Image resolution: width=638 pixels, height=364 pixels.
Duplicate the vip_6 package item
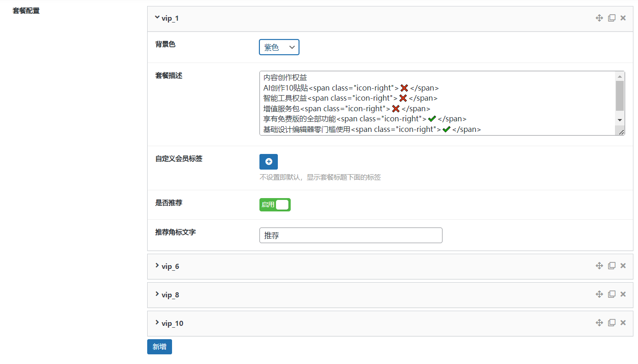611,266
